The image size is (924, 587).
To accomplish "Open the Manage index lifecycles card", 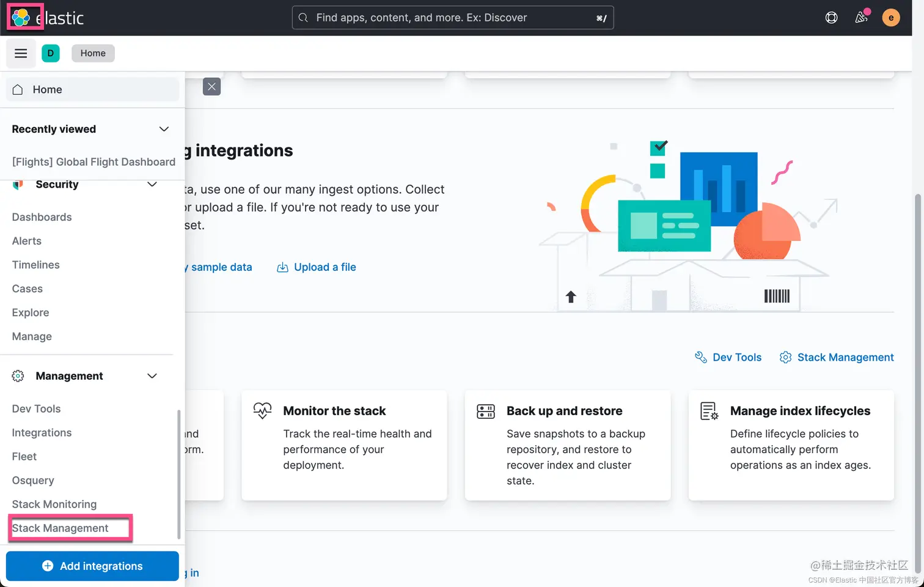I will pyautogui.click(x=791, y=445).
